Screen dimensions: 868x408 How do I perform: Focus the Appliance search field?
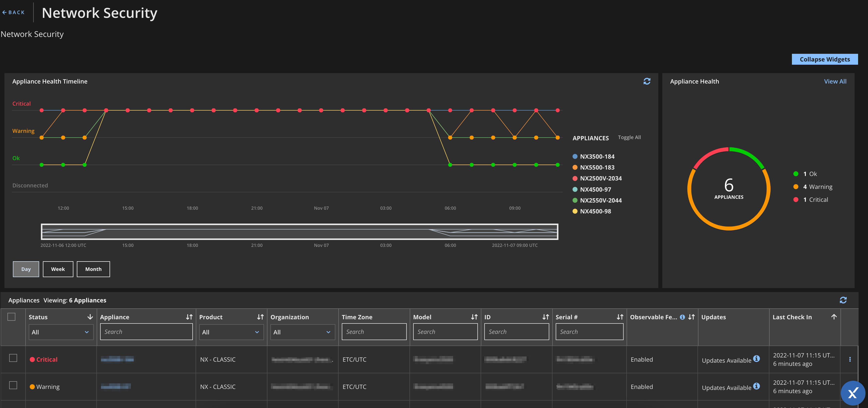click(146, 331)
